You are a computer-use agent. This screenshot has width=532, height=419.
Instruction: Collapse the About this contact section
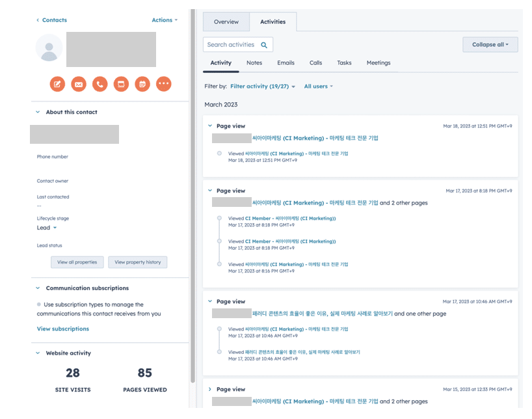[x=38, y=112]
